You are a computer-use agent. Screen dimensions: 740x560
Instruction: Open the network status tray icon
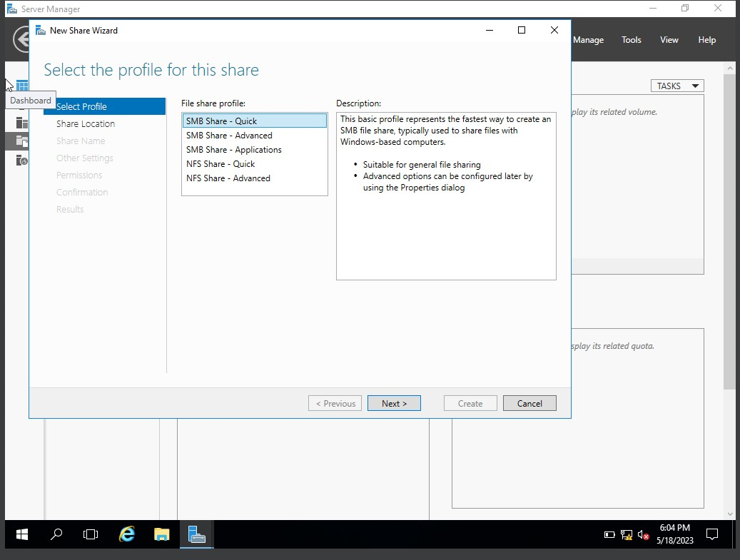(x=626, y=534)
